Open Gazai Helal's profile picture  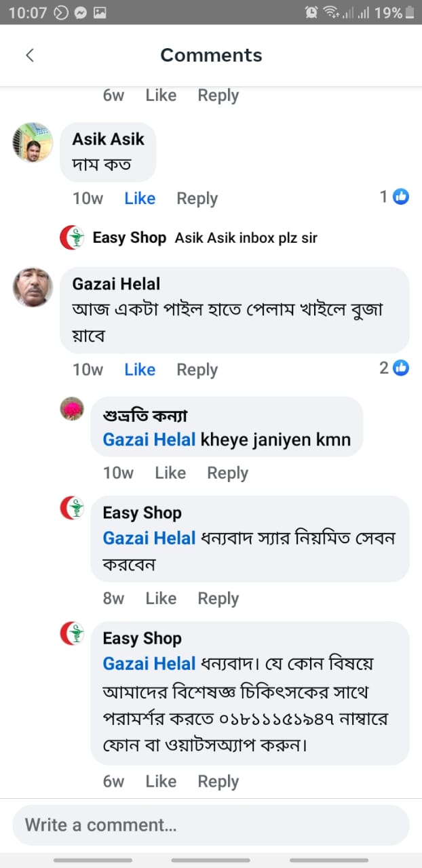point(31,288)
